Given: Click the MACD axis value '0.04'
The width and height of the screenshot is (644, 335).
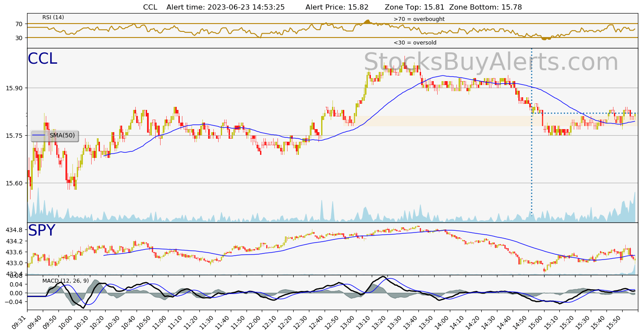Looking at the screenshot, I should point(15,284).
